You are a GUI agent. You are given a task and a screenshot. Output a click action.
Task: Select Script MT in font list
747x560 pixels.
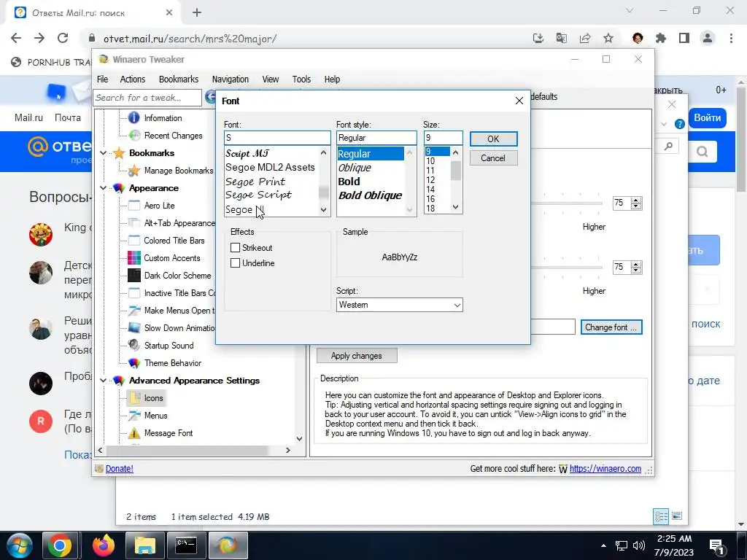(247, 153)
